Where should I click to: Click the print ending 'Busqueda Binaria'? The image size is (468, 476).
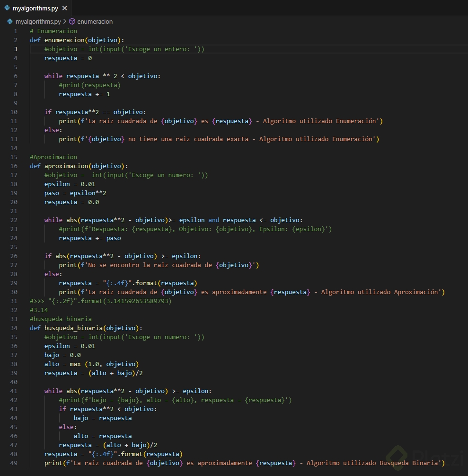[245, 463]
